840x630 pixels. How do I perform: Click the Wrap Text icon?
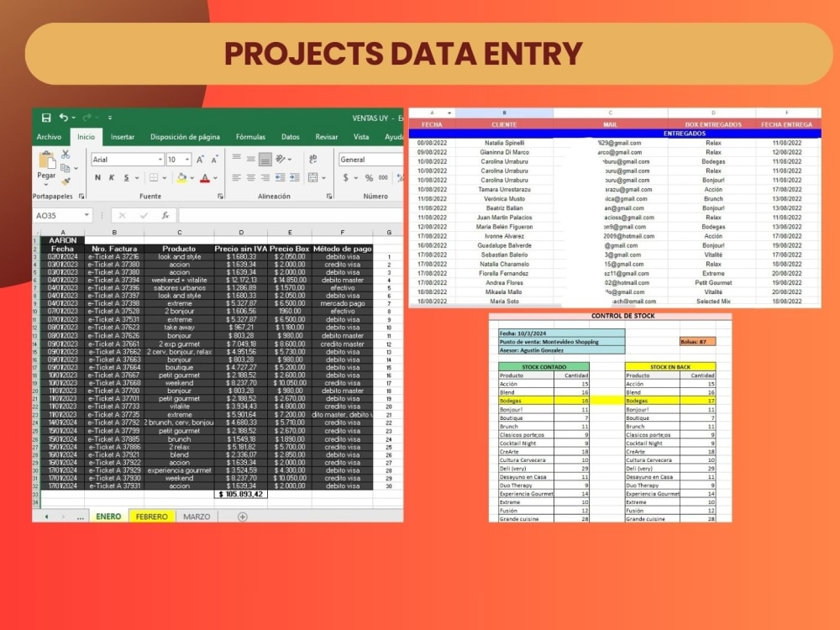pyautogui.click(x=312, y=159)
